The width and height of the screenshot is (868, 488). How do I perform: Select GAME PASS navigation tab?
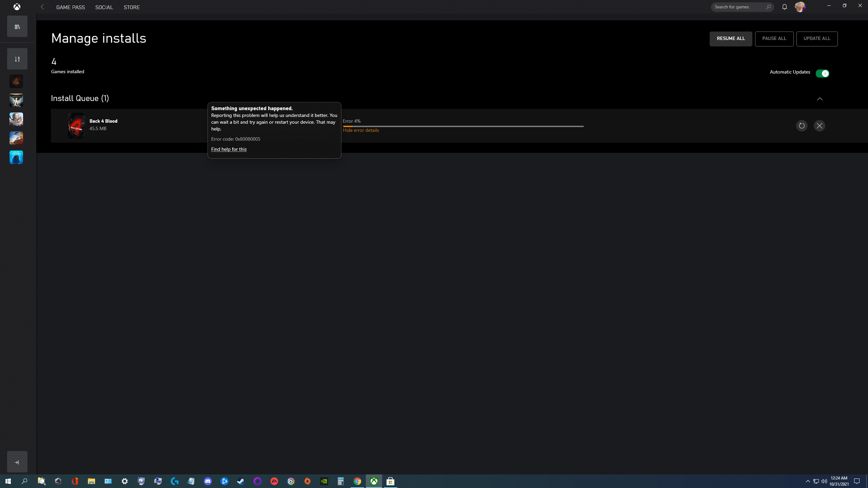coord(70,7)
